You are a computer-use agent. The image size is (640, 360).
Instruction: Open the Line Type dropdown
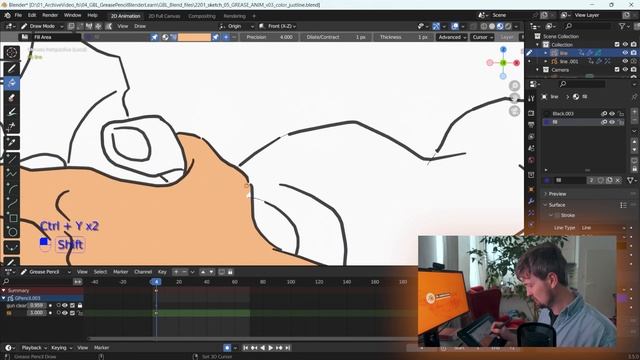coord(603,228)
